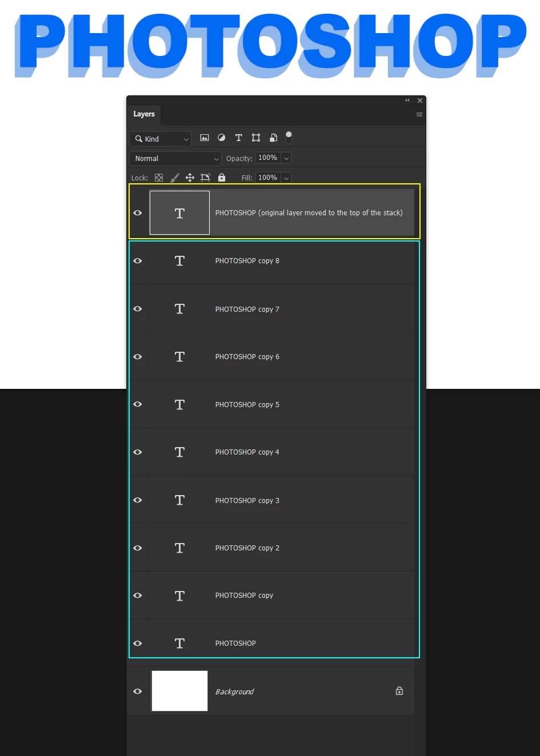This screenshot has height=756, width=540.
Task: Click the Fill label
Action: point(247,178)
